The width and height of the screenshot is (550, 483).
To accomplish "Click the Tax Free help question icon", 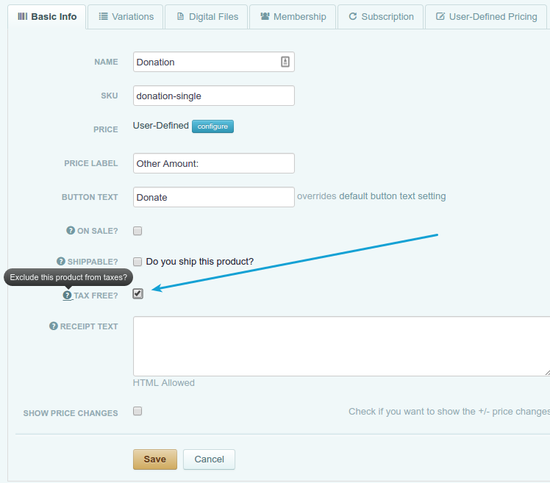I will click(67, 295).
